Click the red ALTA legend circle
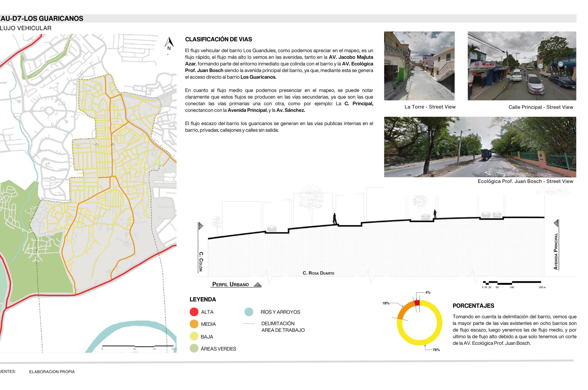This screenshot has height=390, width=588. [x=194, y=312]
